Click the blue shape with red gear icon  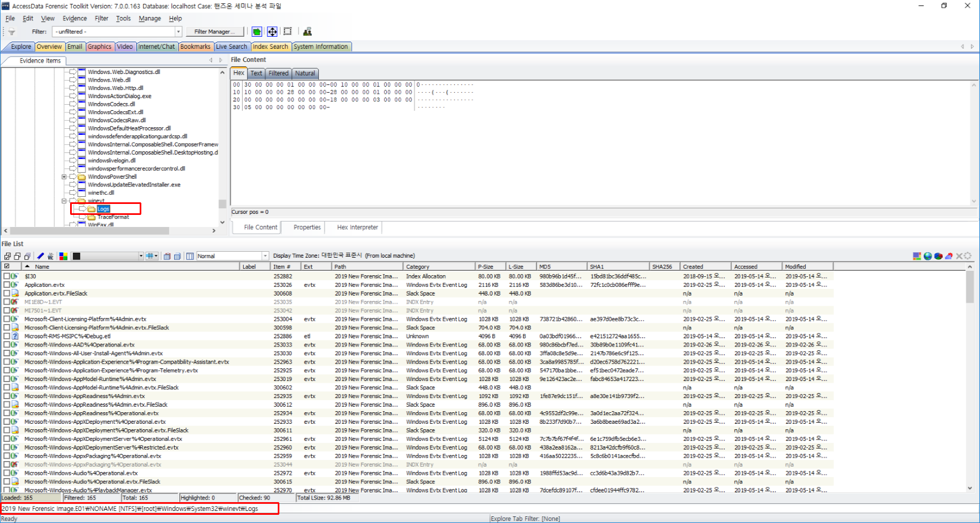pos(949,256)
